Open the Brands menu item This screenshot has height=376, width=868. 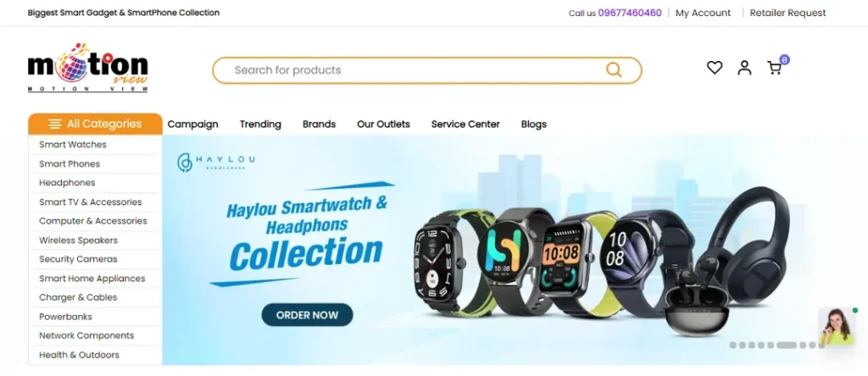tap(319, 124)
